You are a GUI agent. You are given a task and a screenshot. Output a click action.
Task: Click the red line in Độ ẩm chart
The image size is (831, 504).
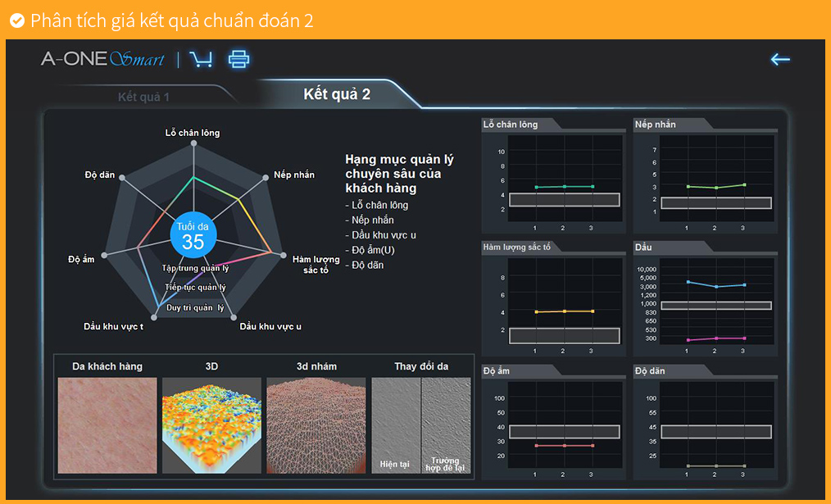pyautogui.click(x=565, y=446)
